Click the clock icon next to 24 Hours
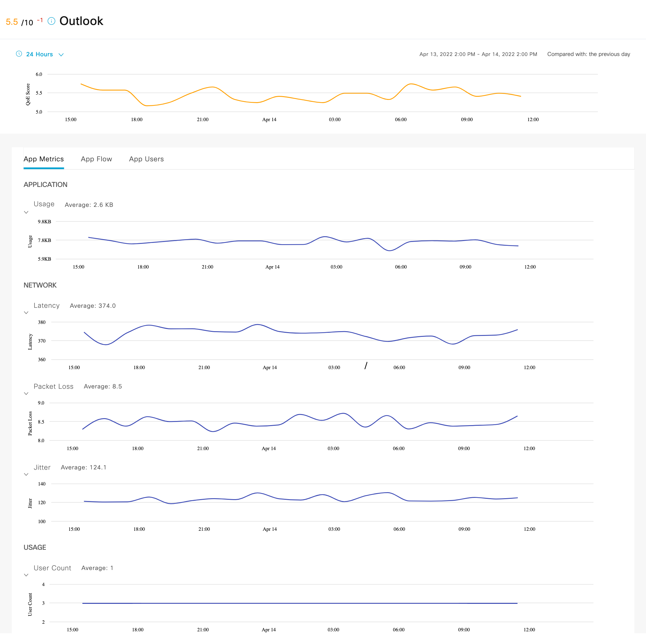The height and width of the screenshot is (644, 646). click(19, 54)
